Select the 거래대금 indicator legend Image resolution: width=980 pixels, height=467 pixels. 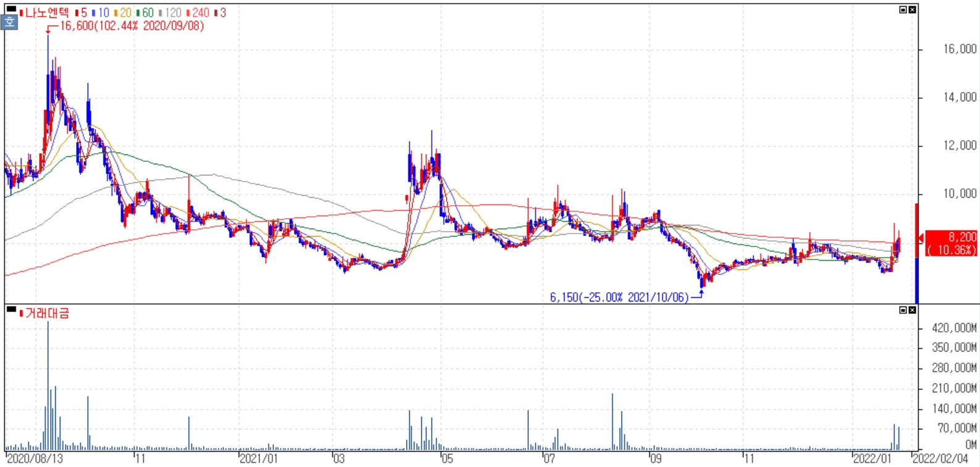tap(44, 313)
